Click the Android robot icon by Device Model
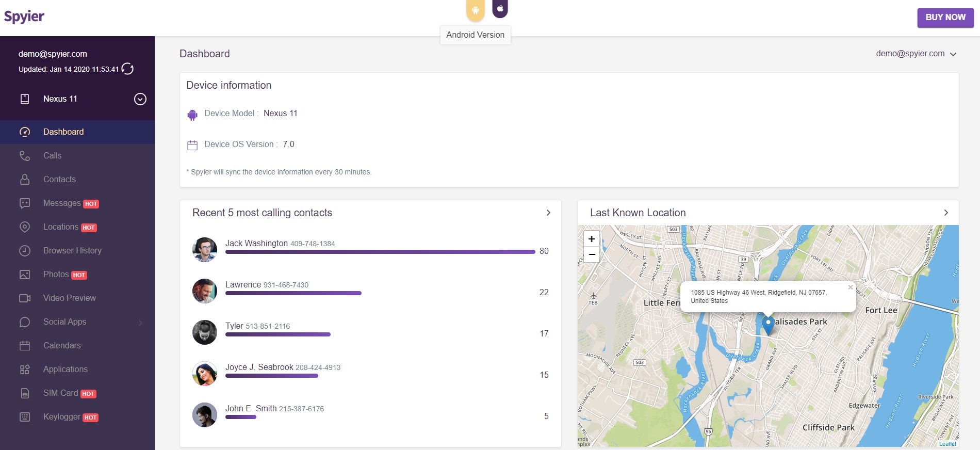 [192, 115]
